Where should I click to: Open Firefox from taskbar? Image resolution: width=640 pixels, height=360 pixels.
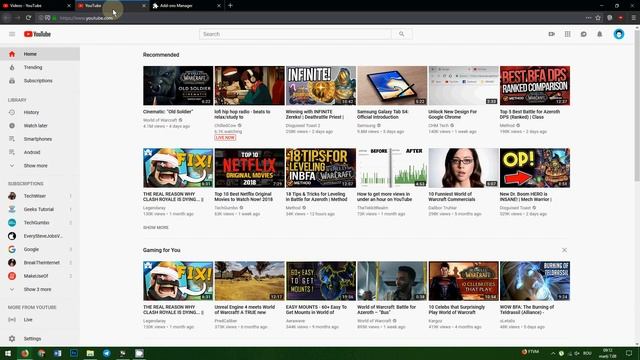click(x=25, y=353)
